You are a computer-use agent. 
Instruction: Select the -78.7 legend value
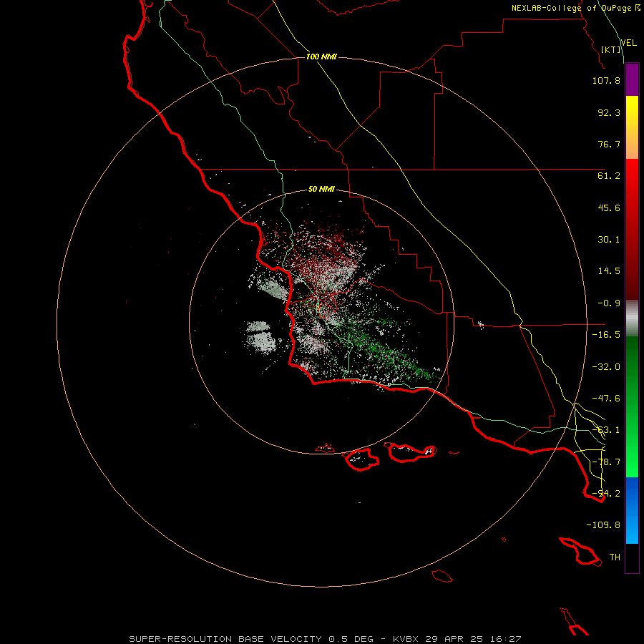[x=606, y=462]
